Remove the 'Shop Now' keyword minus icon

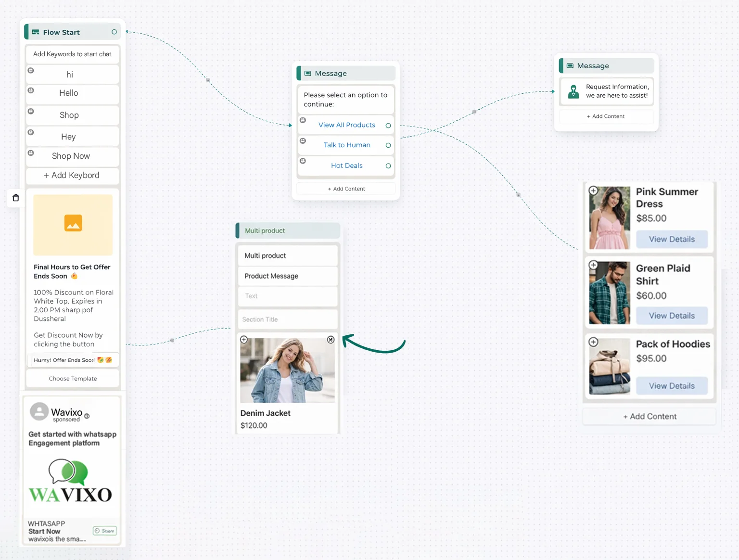tap(31, 153)
